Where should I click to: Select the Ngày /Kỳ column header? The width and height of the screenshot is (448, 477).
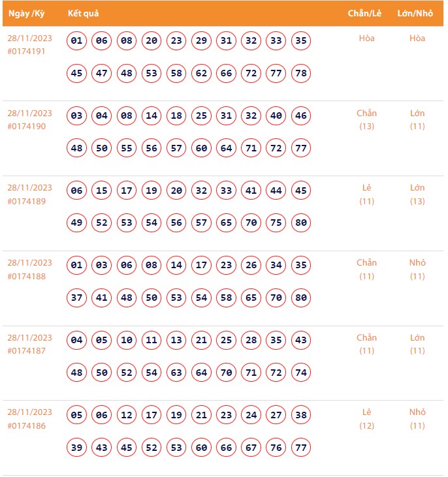coord(27,14)
